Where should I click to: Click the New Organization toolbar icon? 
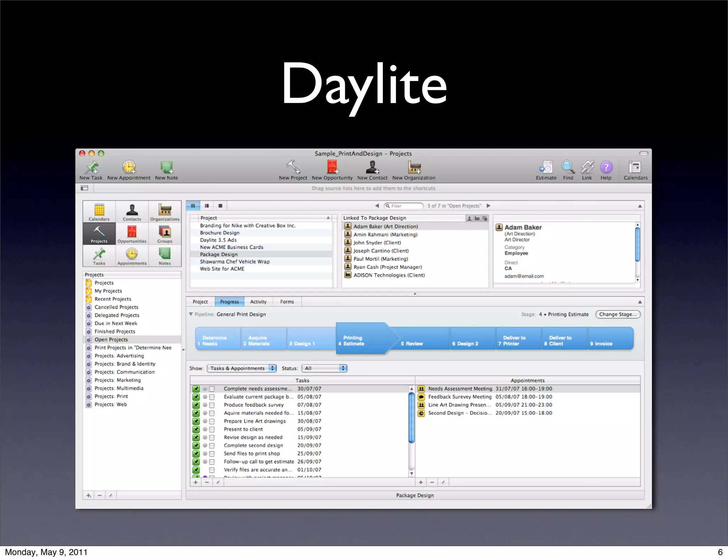click(414, 170)
